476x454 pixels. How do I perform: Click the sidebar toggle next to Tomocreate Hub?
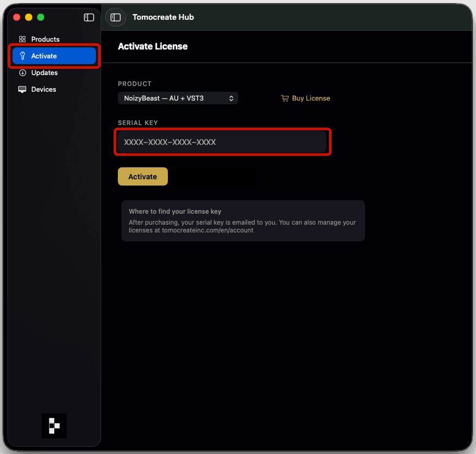tap(115, 17)
